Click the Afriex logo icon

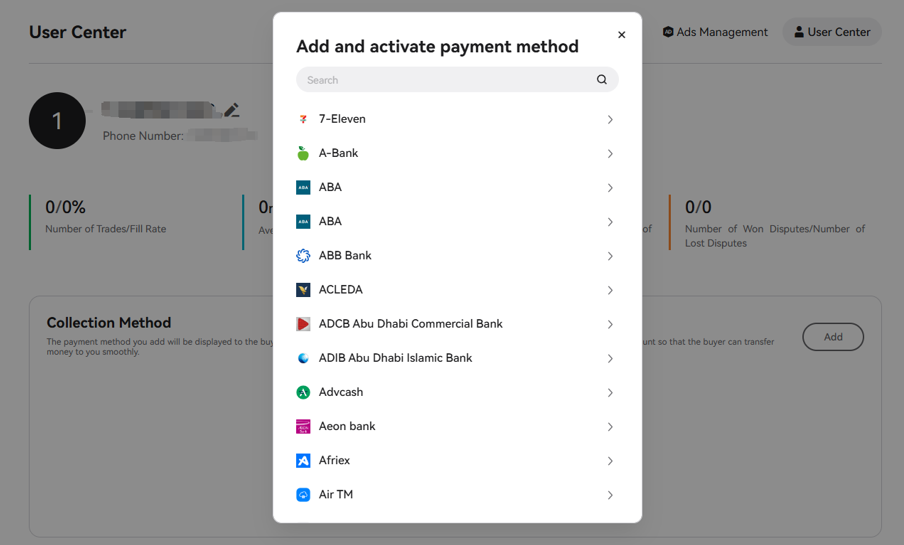tap(303, 460)
